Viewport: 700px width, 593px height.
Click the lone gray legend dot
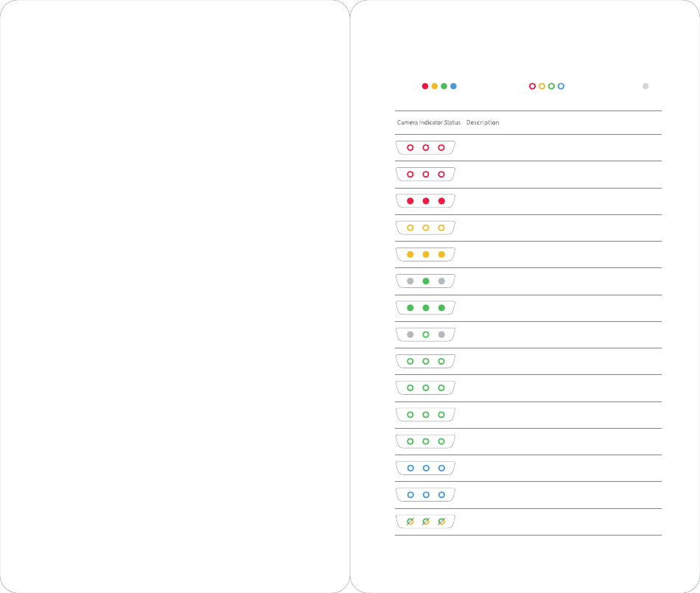click(645, 86)
